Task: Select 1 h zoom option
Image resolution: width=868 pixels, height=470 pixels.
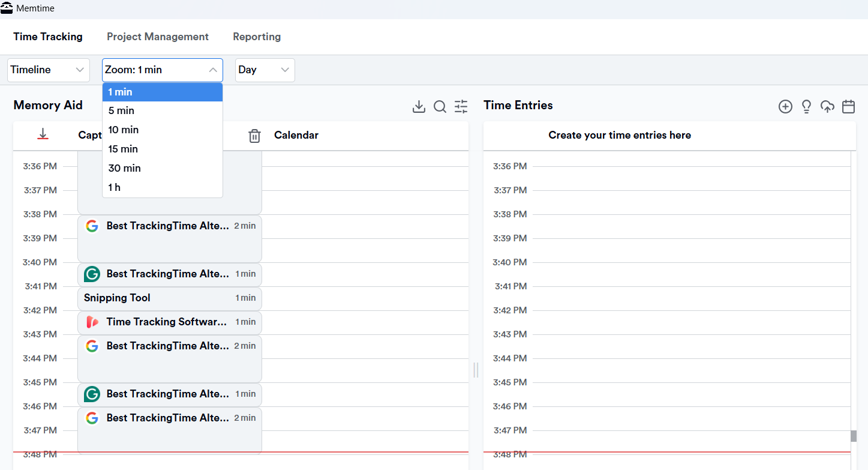Action: (115, 187)
